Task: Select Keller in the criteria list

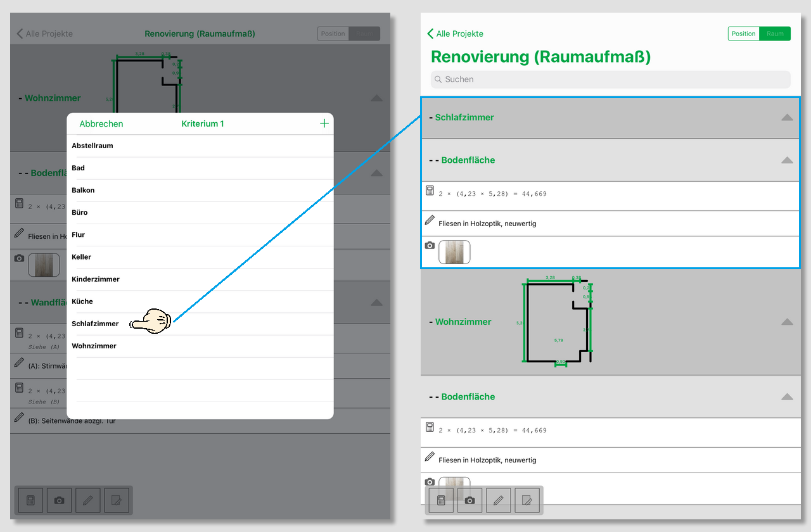Action: (200, 256)
